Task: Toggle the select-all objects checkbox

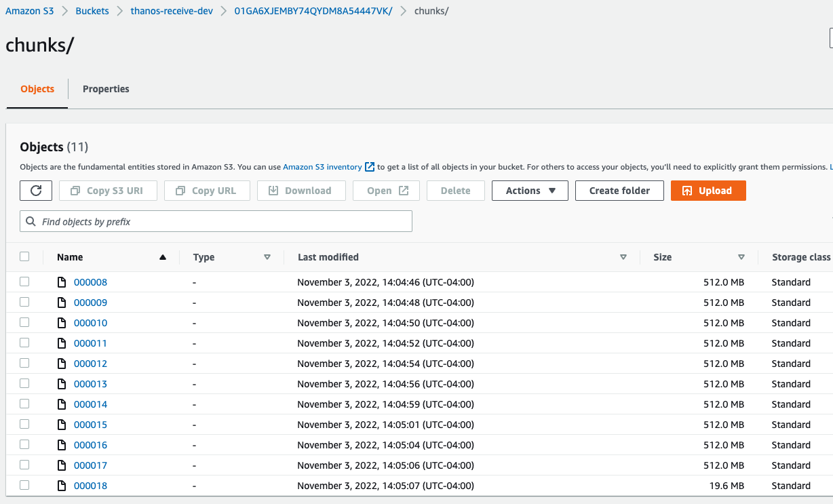Action: [24, 256]
